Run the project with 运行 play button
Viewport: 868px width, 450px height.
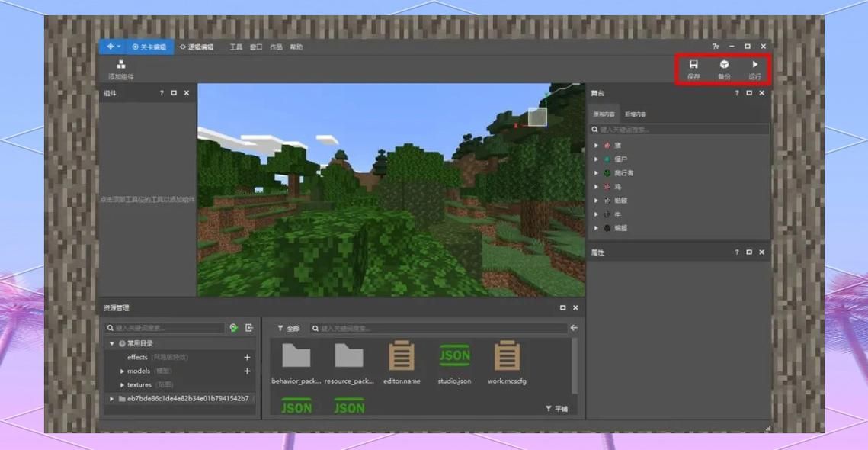[754, 64]
